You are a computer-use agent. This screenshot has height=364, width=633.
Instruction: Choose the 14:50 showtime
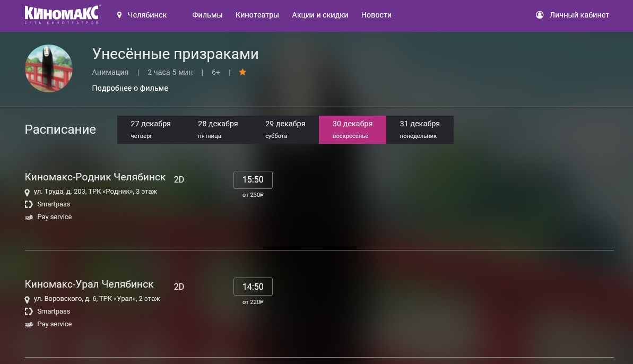[x=253, y=287]
